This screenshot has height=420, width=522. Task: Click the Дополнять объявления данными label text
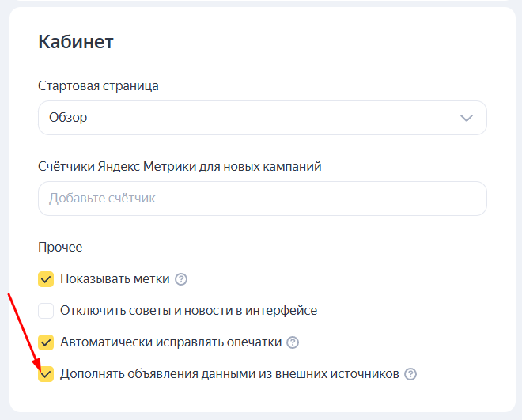[229, 374]
